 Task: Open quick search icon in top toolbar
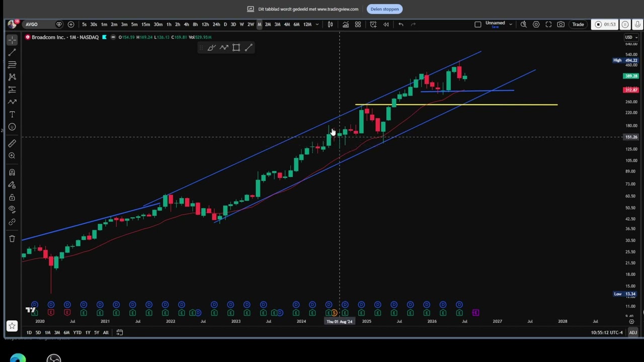click(x=524, y=24)
